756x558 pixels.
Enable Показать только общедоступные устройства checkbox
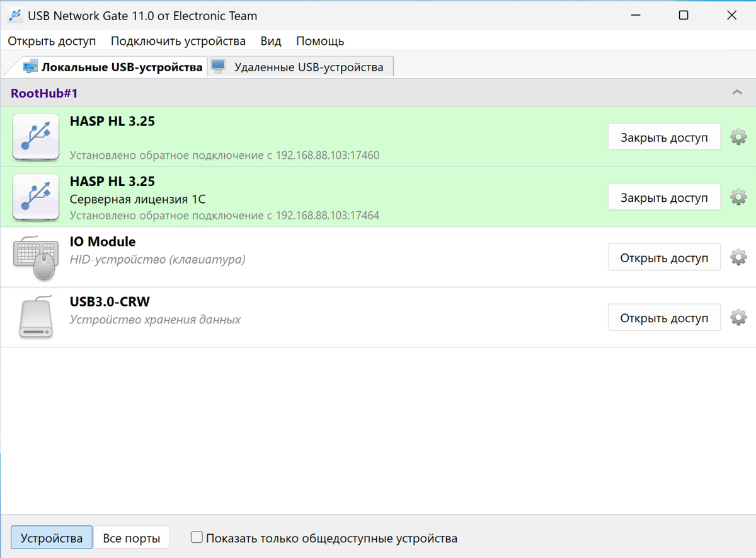coord(197,537)
